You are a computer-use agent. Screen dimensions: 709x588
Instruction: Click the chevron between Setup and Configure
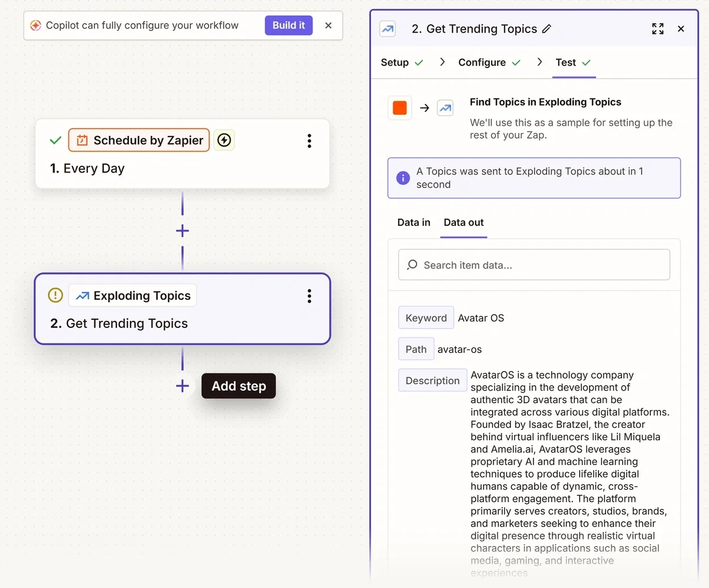tap(442, 62)
